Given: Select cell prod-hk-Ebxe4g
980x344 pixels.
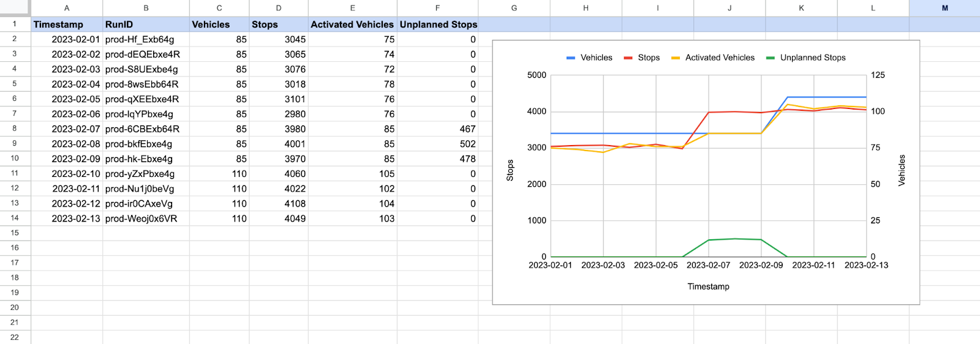Looking at the screenshot, I should click(146, 159).
